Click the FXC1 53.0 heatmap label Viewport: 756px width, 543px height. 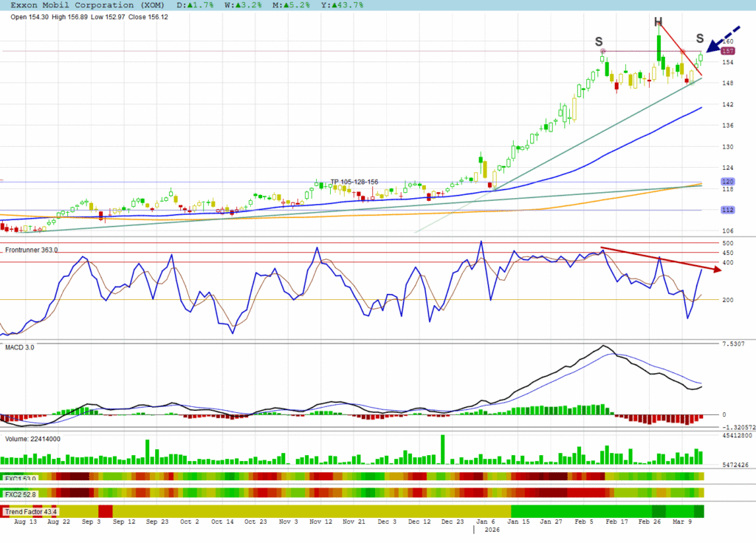coord(18,478)
